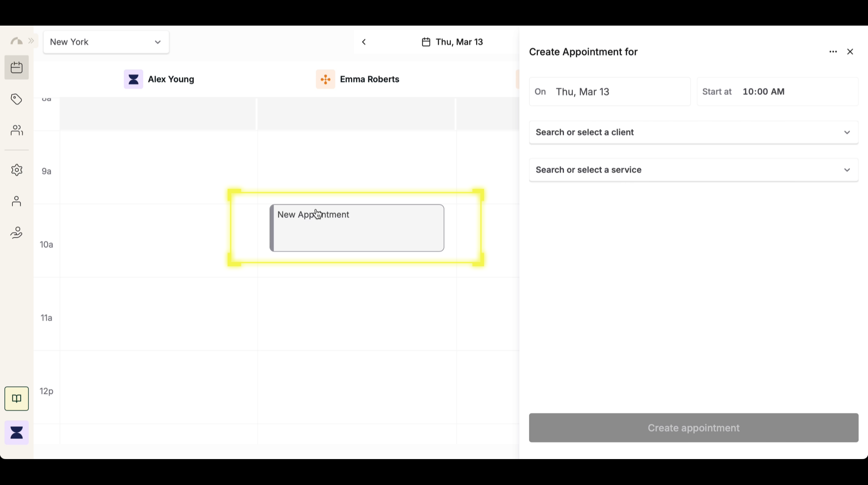868x485 pixels.
Task: Expand Search or select a service dropdown
Action: click(693, 170)
